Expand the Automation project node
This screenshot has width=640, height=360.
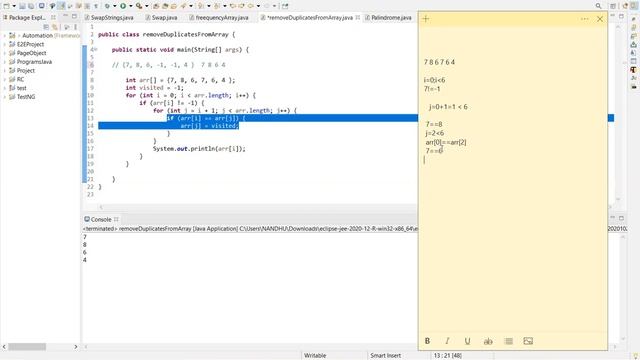click(x=4, y=36)
